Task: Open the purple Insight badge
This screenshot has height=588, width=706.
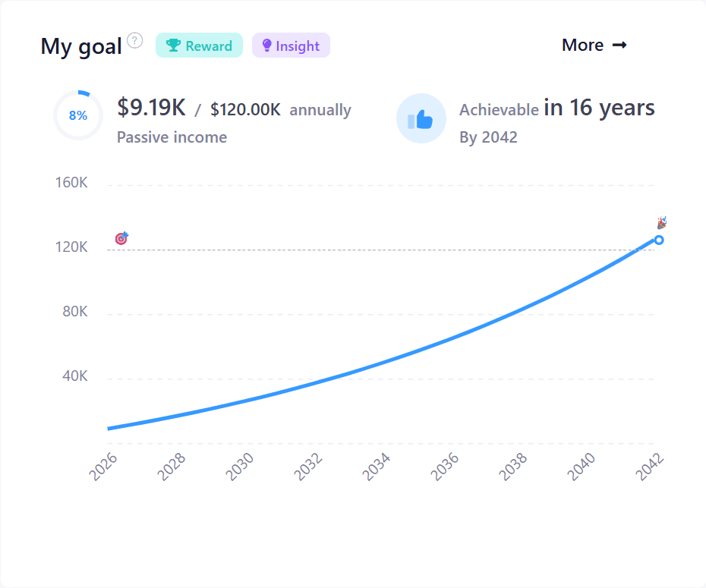Action: (x=291, y=46)
